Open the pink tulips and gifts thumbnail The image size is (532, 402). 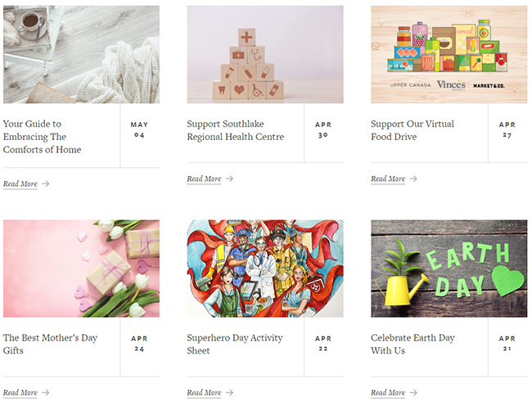coord(81,269)
